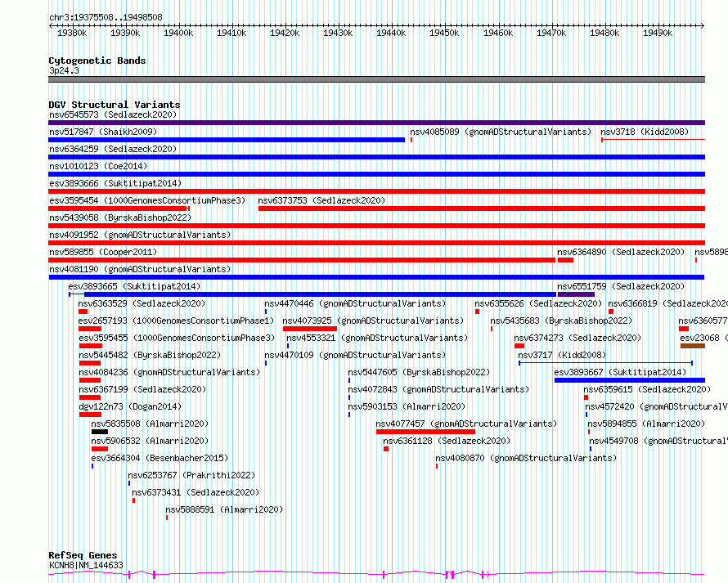Open the esv3664304 (Besenbacher2015) label

coord(160,458)
